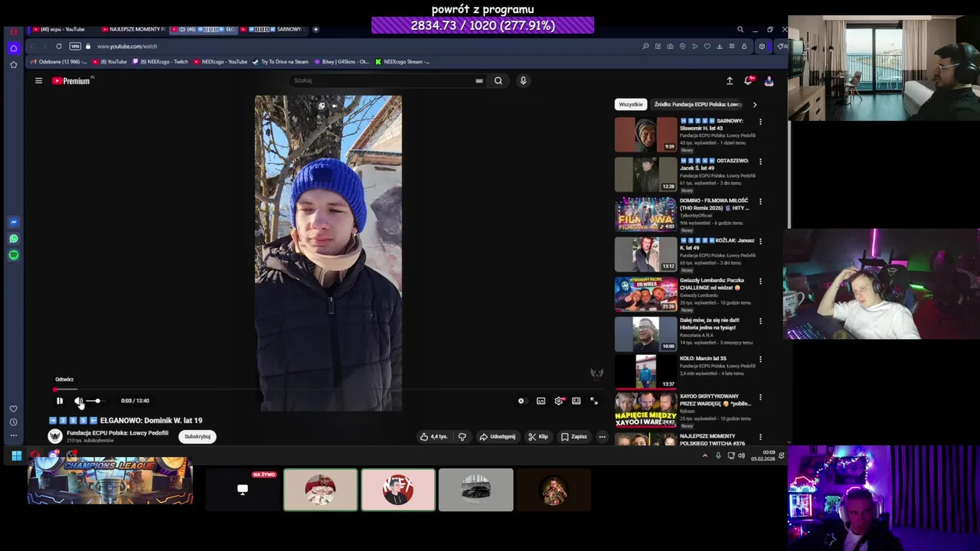Image resolution: width=980 pixels, height=551 pixels.
Task: Open 'Try To Drive na Steam' bookmark
Action: (x=281, y=62)
